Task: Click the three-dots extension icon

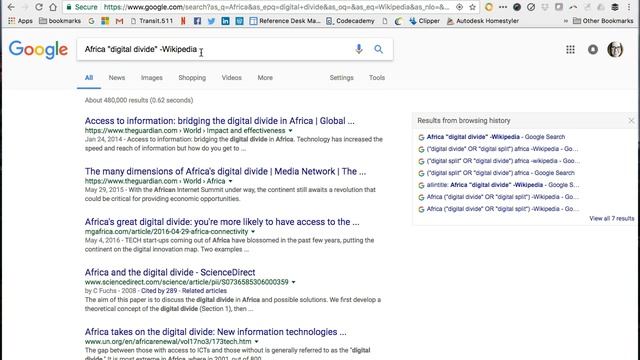Action: coord(503,7)
